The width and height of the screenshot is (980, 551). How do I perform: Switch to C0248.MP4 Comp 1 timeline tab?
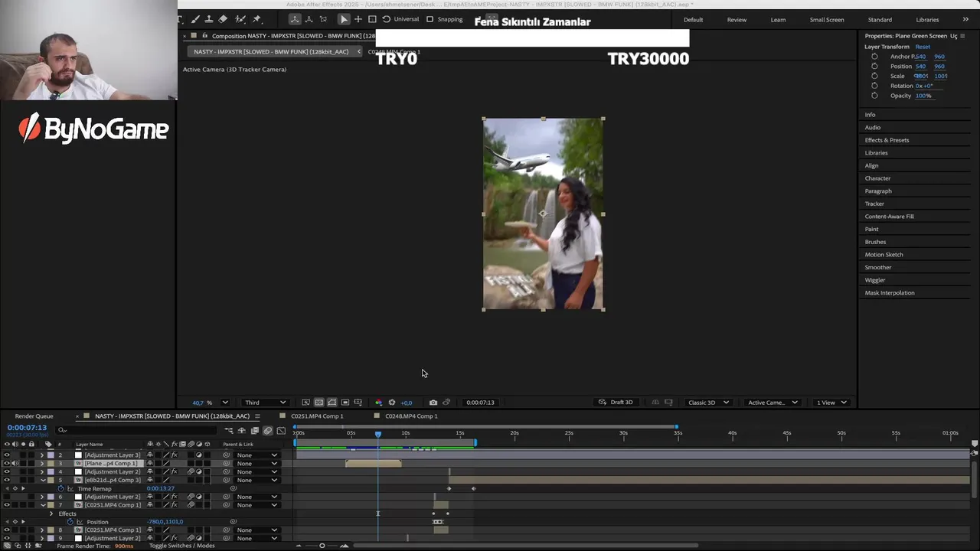[x=411, y=416]
